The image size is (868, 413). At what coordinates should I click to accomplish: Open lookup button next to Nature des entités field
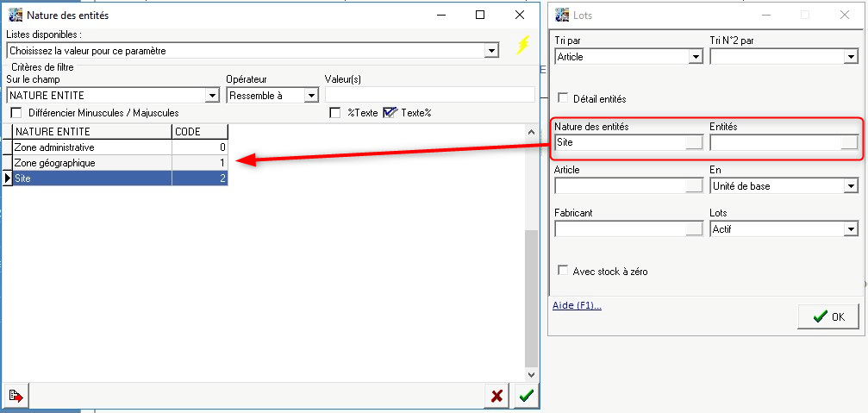tap(694, 143)
